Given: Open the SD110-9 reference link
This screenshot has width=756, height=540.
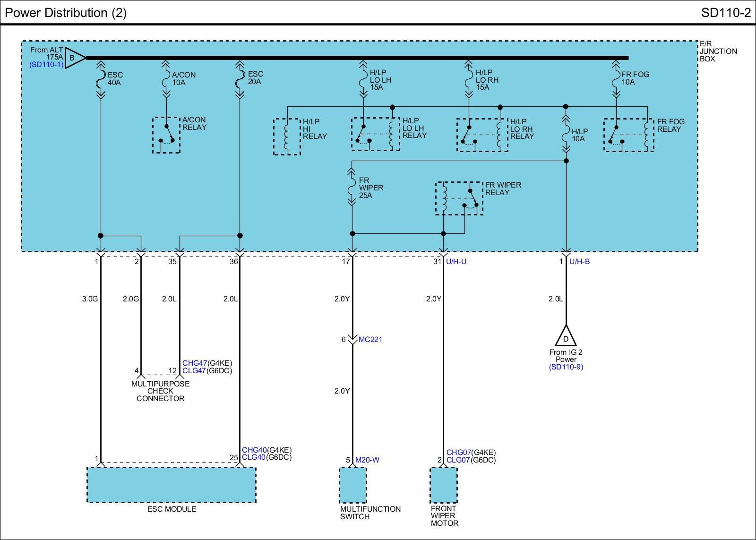Looking at the screenshot, I should pos(566,367).
